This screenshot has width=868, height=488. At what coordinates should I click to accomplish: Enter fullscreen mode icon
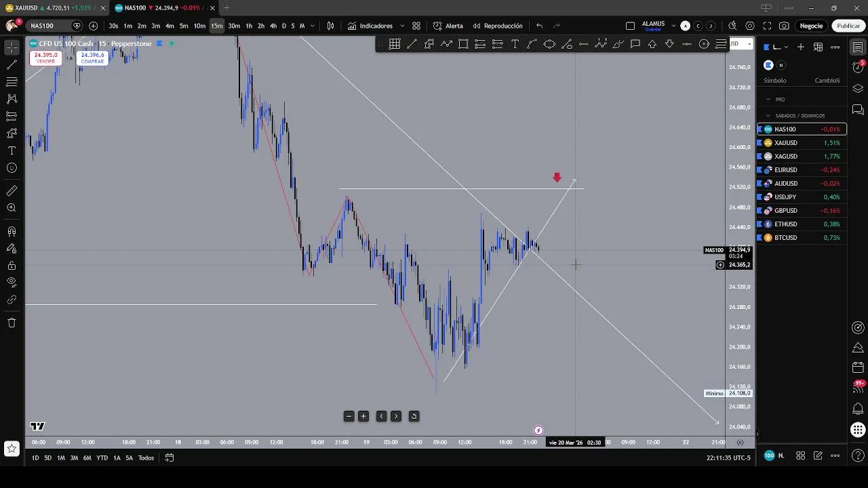767,26
